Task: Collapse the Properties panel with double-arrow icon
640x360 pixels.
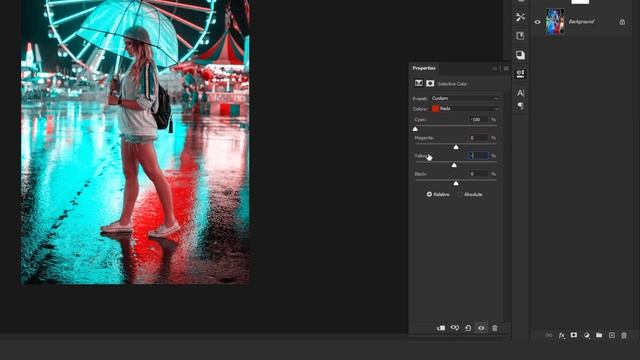Action: (495, 69)
